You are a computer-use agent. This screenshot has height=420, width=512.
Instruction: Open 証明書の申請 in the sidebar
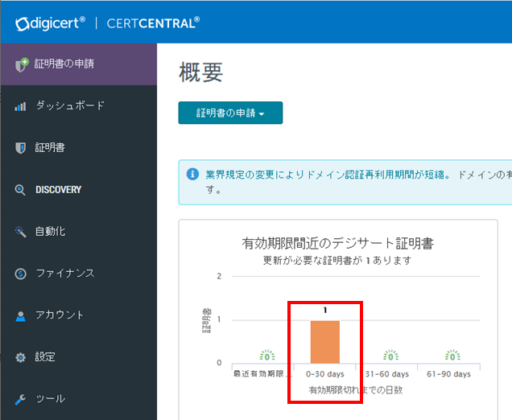click(78, 64)
